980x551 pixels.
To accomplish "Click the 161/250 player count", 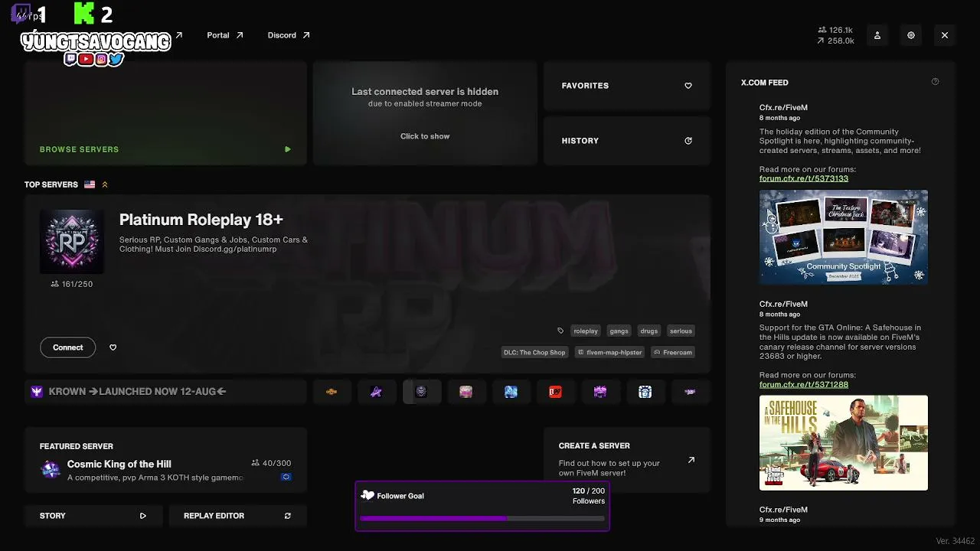I will 72,284.
